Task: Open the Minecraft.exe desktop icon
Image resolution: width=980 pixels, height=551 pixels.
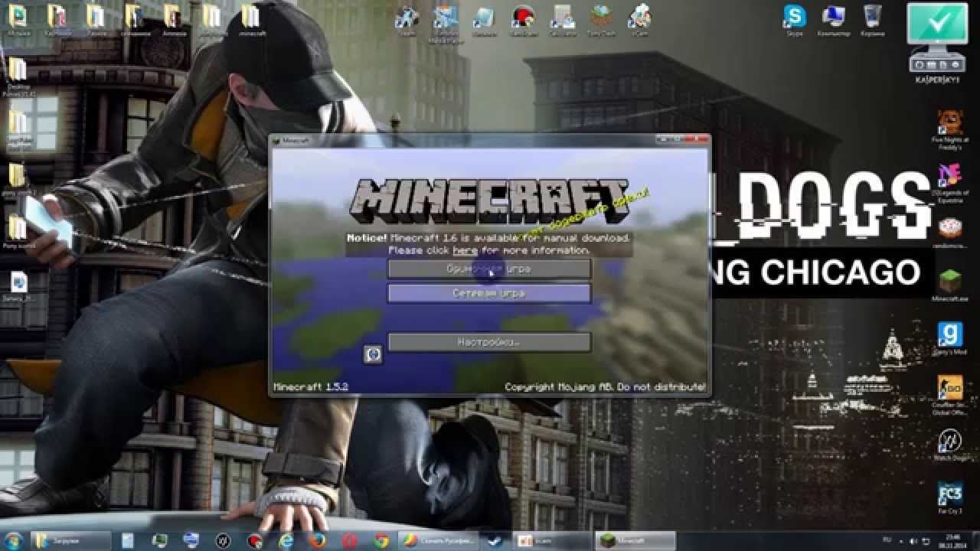Action: click(950, 285)
